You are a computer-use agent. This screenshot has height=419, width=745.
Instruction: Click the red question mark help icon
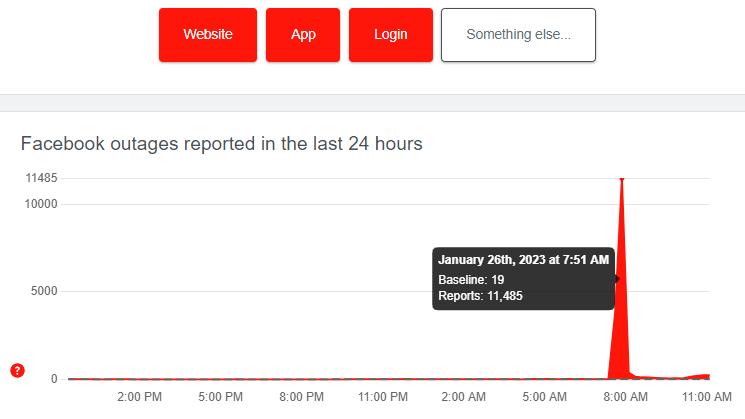pos(18,370)
